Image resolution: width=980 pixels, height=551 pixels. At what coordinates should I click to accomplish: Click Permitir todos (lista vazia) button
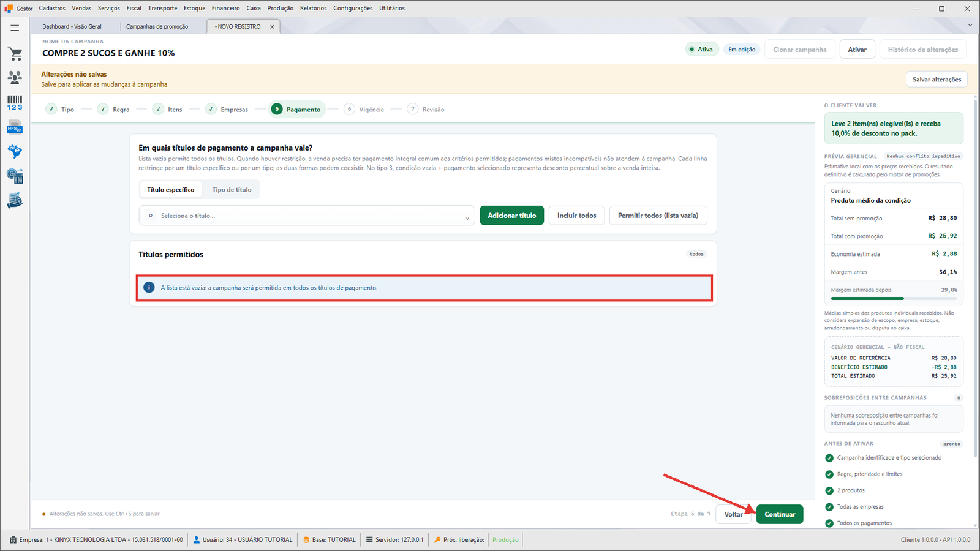[x=658, y=216]
